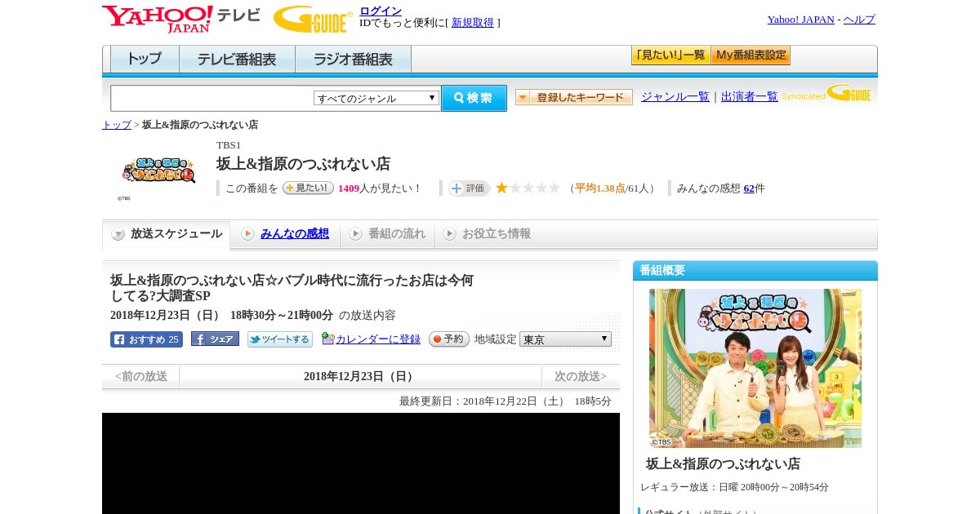This screenshot has width=980, height=514.
Task: Click the small program logo thumbnail
Action: pos(158,171)
